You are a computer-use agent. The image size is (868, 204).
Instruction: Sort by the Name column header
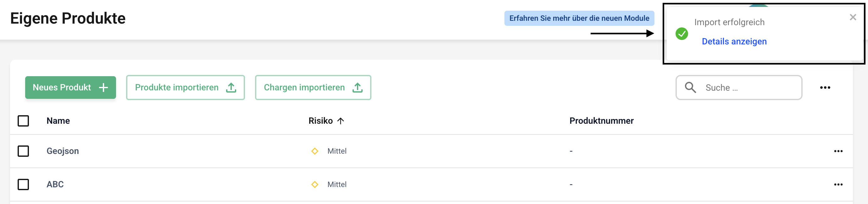[58, 121]
